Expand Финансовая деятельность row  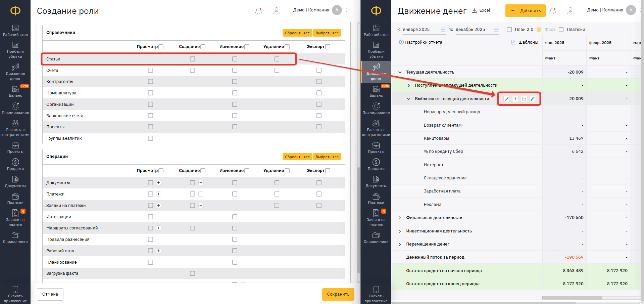pyautogui.click(x=400, y=218)
